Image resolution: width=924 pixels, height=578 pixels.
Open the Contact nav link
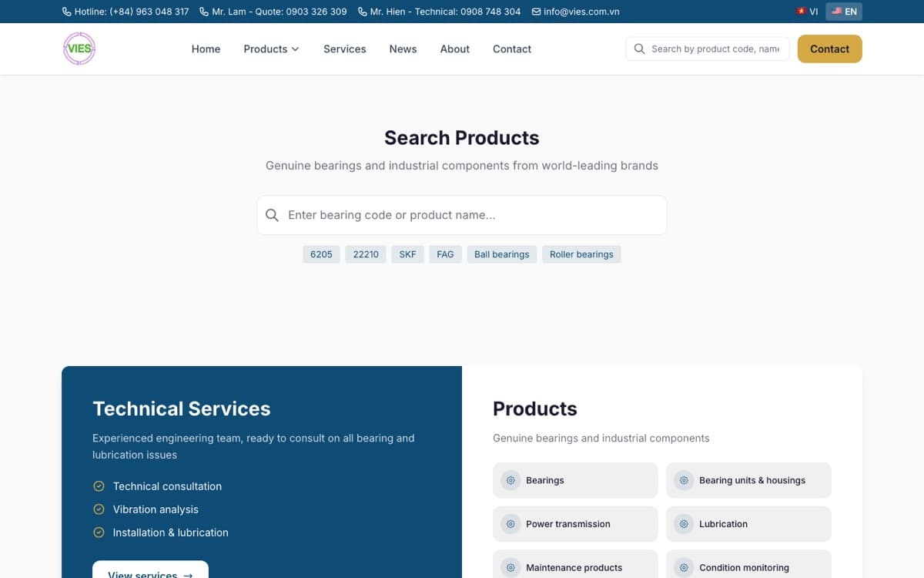pos(512,49)
